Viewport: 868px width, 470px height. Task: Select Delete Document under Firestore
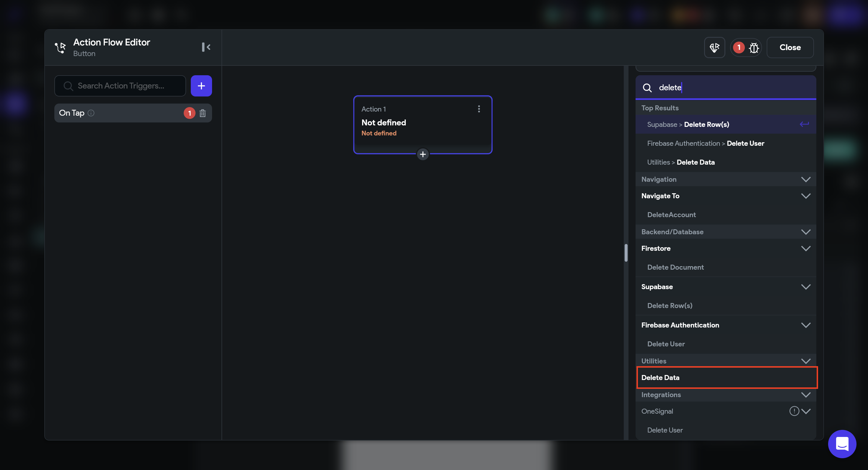(x=675, y=267)
